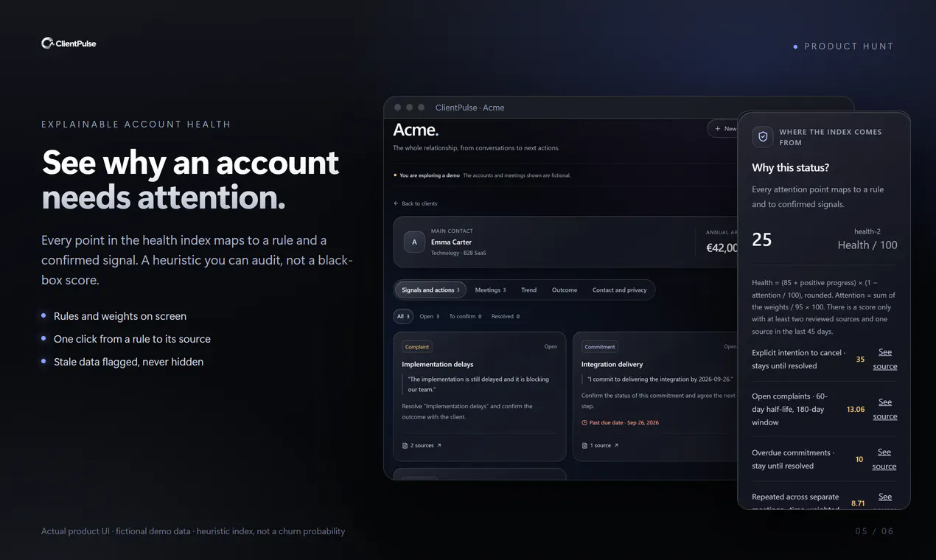Click the Integration delivery card title
The width and height of the screenshot is (936, 560).
coord(612,364)
